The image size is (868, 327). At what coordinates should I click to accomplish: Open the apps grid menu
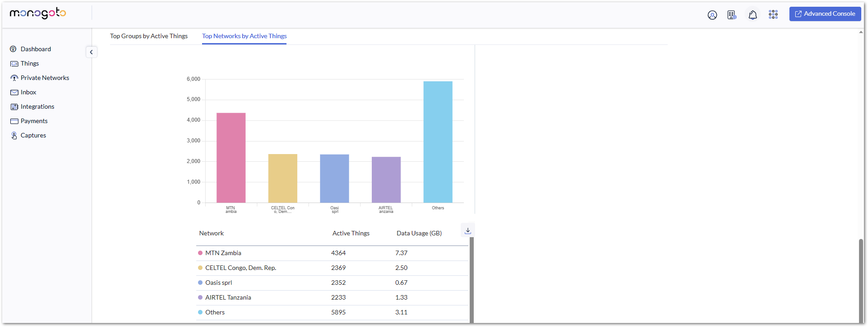(773, 14)
